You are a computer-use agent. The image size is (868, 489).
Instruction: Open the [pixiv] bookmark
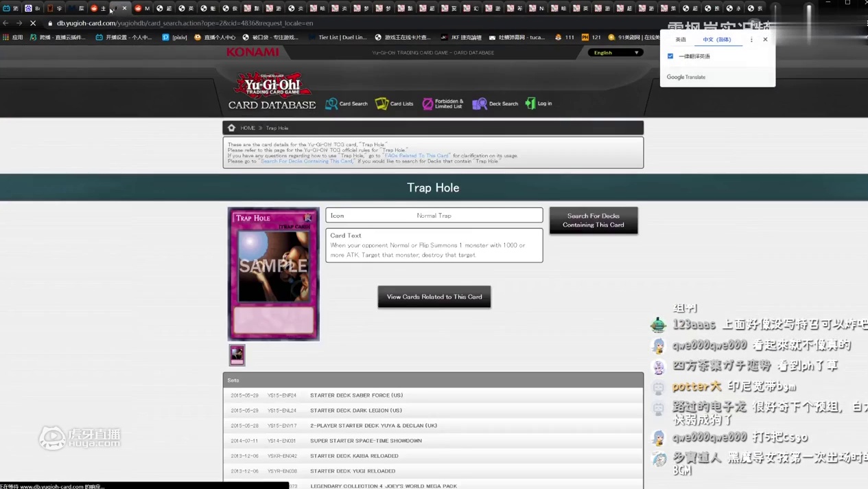point(175,37)
